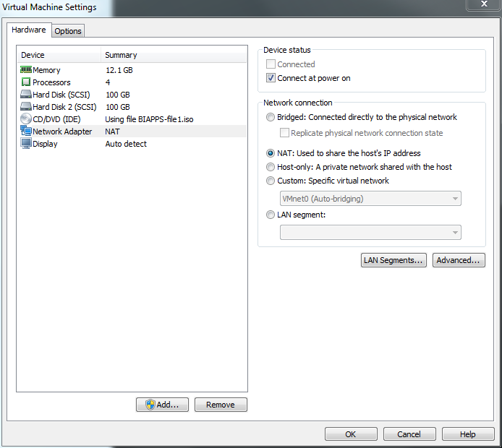The image size is (502, 448).
Task: Click the Processors summary value 4
Action: (108, 82)
